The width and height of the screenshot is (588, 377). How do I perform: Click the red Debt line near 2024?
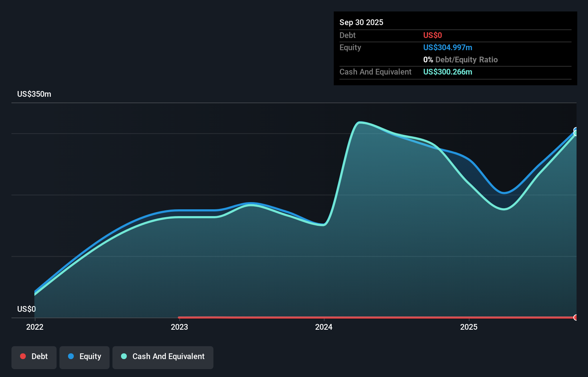[x=324, y=318]
